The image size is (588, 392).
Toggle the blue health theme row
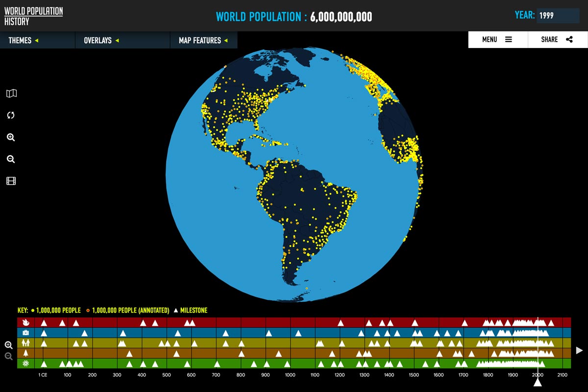click(x=25, y=333)
